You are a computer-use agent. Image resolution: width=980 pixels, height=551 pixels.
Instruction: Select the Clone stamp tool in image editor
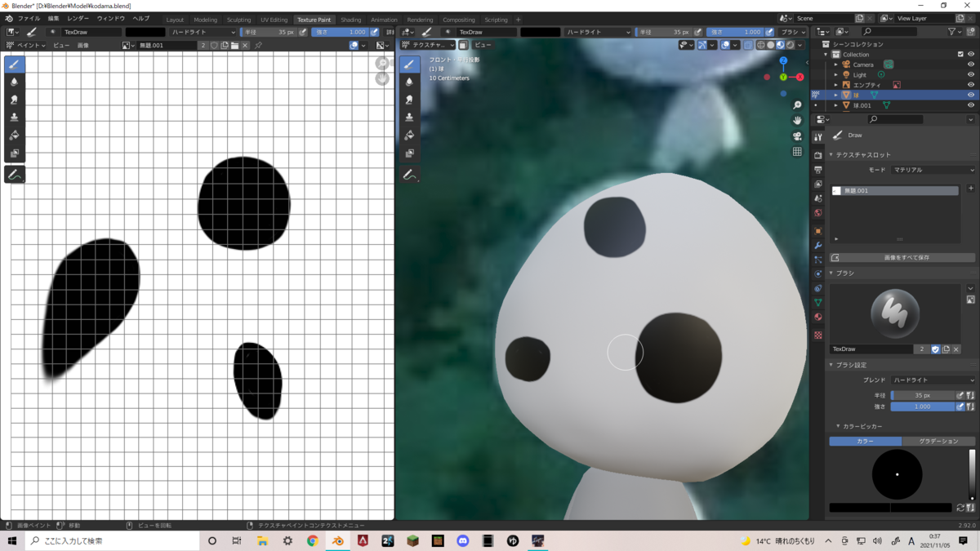(x=15, y=118)
